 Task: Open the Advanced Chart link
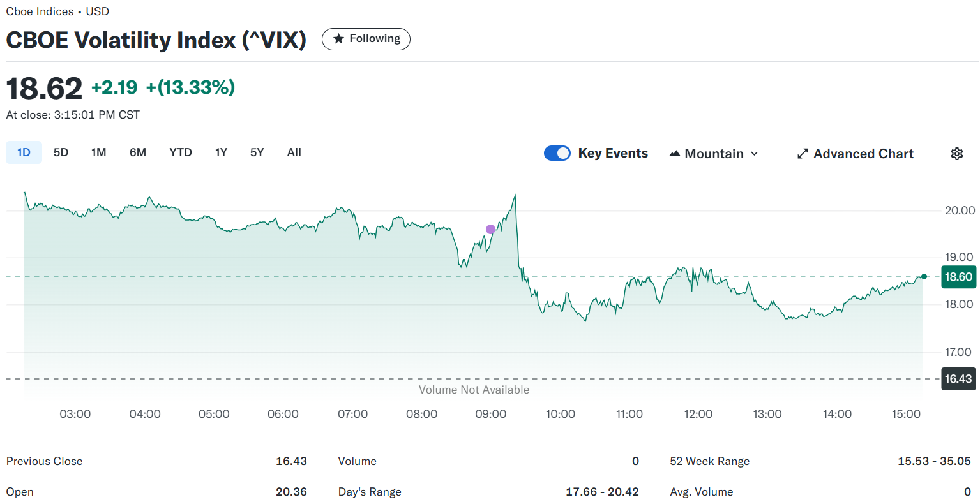[x=855, y=154]
